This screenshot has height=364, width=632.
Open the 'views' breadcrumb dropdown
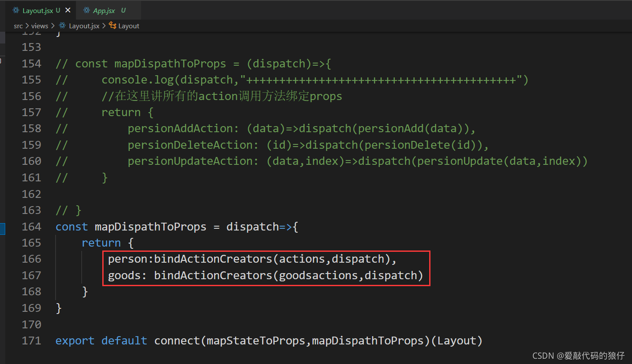coord(40,26)
